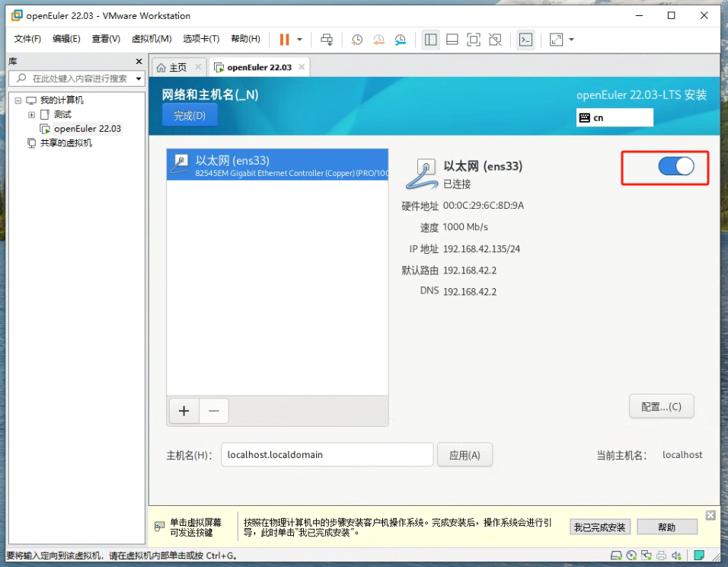The width and height of the screenshot is (728, 567).
Task: Click the sound card status icon
Action: coord(676,556)
